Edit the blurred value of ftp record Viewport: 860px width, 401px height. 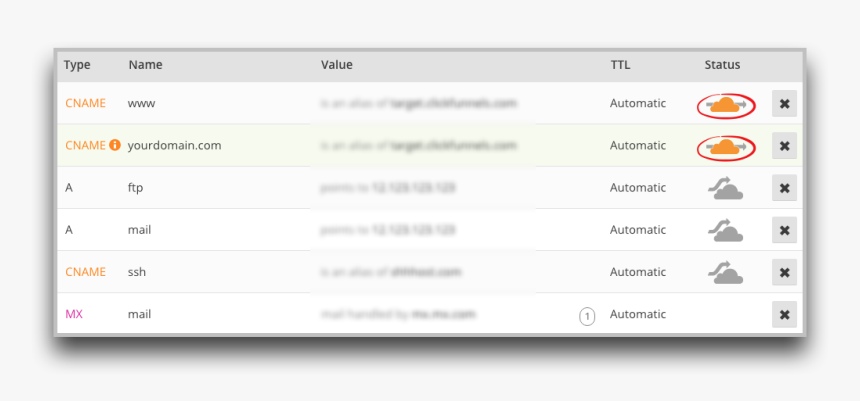pos(388,188)
